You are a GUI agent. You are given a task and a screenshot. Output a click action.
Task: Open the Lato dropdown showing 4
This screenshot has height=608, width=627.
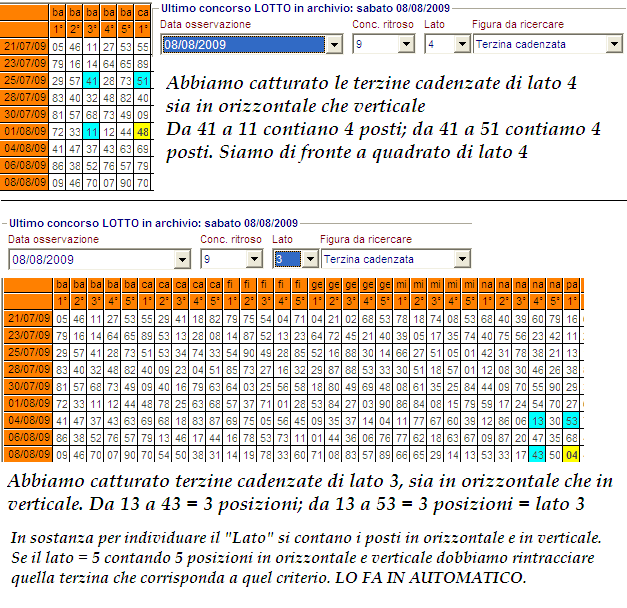(x=462, y=44)
